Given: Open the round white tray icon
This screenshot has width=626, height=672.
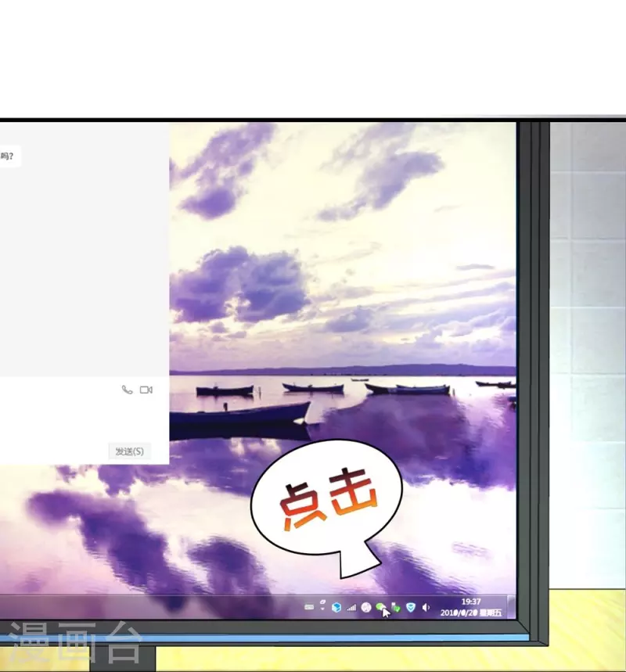Looking at the screenshot, I should tap(365, 608).
